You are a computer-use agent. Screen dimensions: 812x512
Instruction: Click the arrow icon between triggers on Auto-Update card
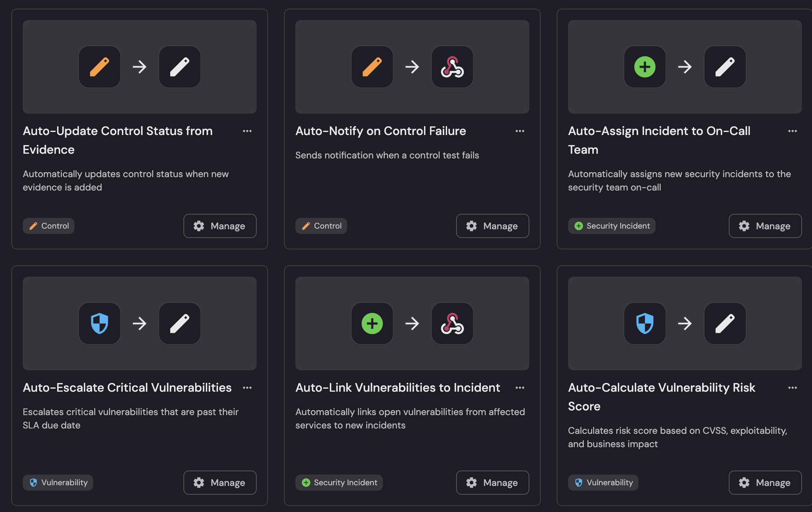coord(140,67)
